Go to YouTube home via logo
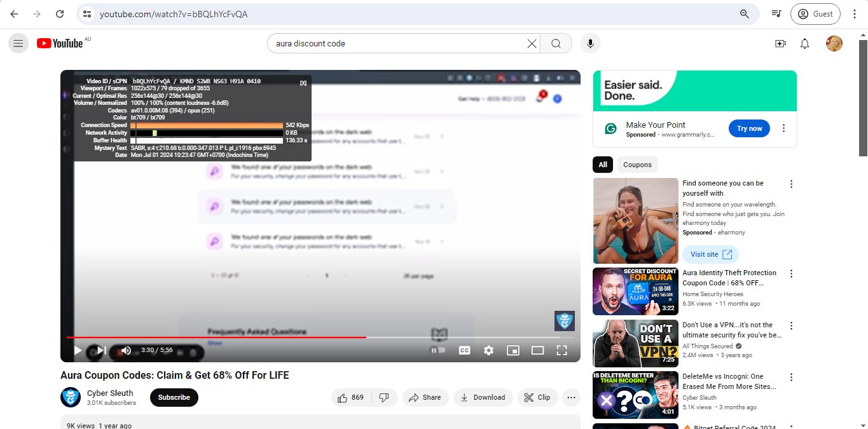868x429 pixels. (x=60, y=43)
